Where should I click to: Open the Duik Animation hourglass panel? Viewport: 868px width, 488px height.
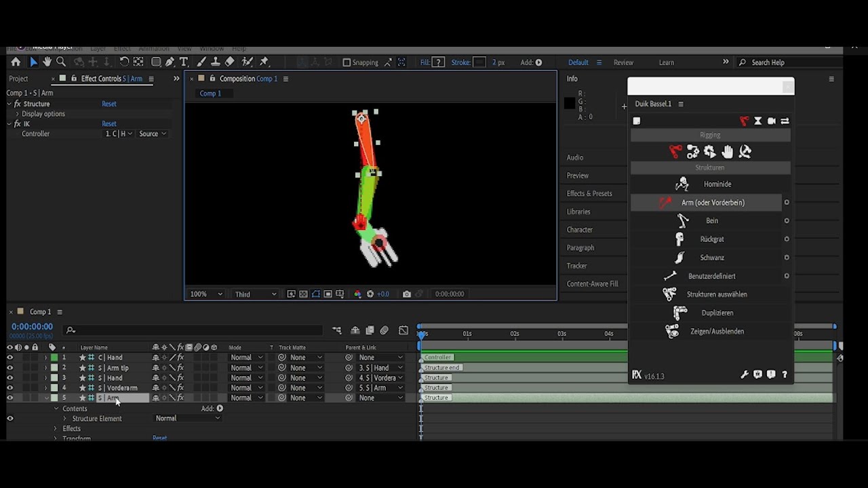(x=758, y=121)
